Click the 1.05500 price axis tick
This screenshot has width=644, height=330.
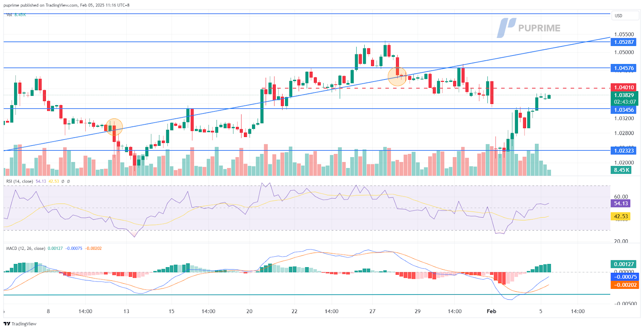coord(624,34)
